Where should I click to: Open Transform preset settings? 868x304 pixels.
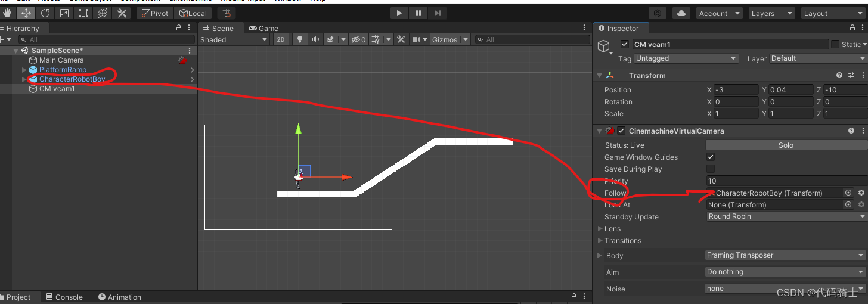(x=851, y=76)
